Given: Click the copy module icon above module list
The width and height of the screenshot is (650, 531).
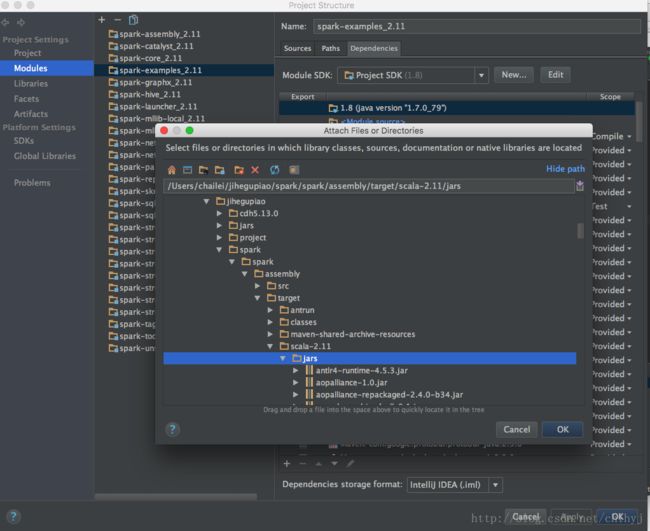Looking at the screenshot, I should pos(133,19).
